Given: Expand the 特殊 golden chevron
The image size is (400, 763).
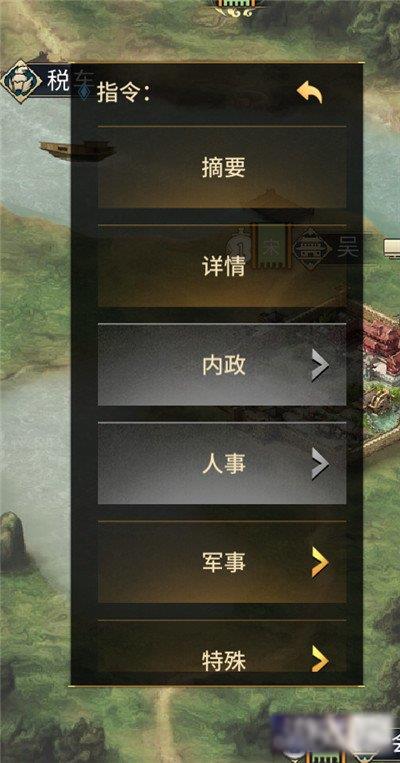Looking at the screenshot, I should (320, 658).
